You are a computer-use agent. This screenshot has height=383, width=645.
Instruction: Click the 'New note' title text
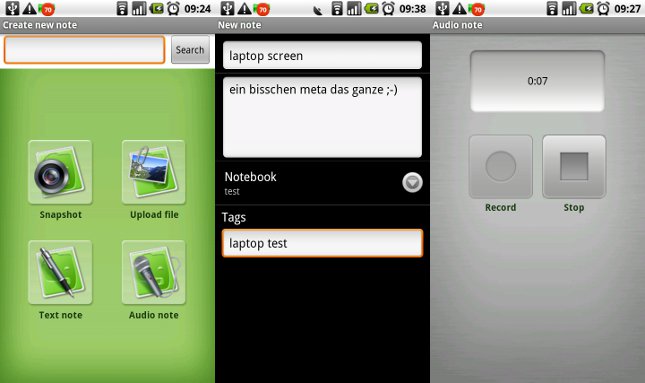(239, 25)
